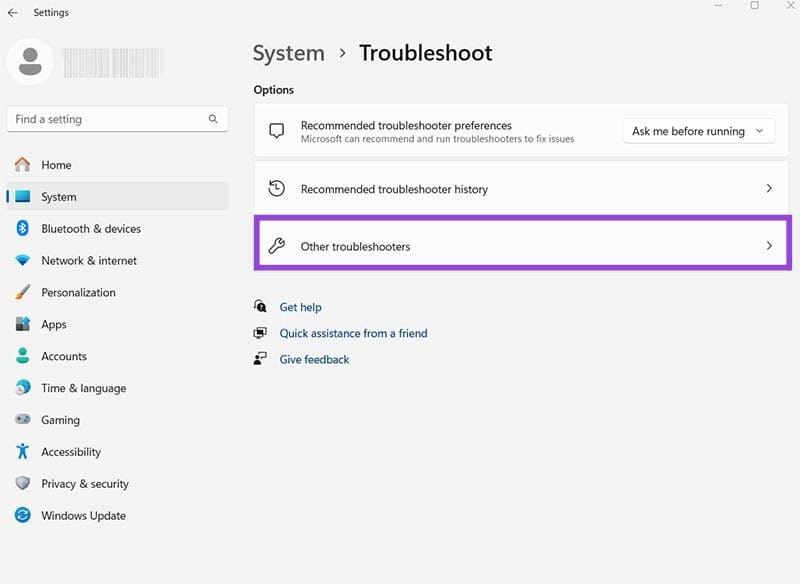Click the Time & language globe icon

click(22, 388)
